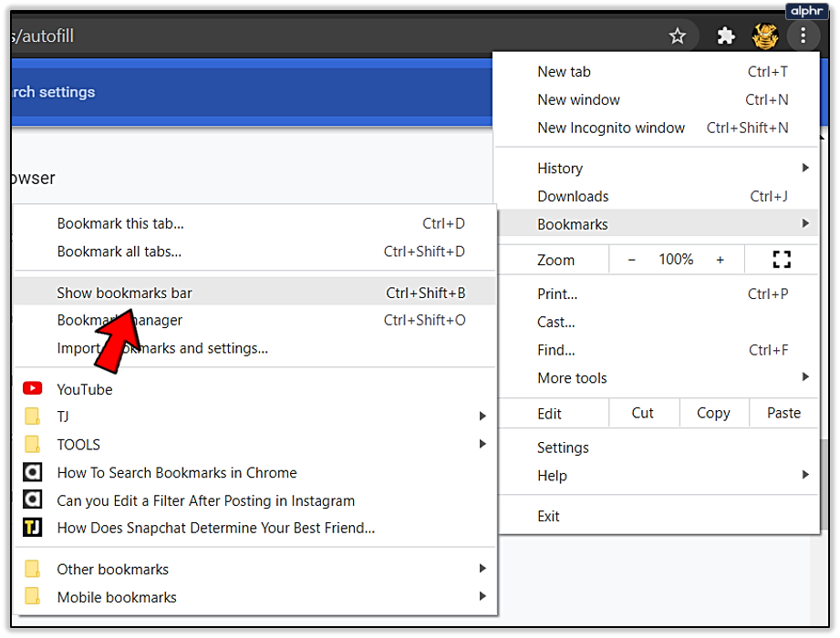Open Can you Edit a Filter bookmark
Viewport: 840px width, 638px height.
coord(255,500)
